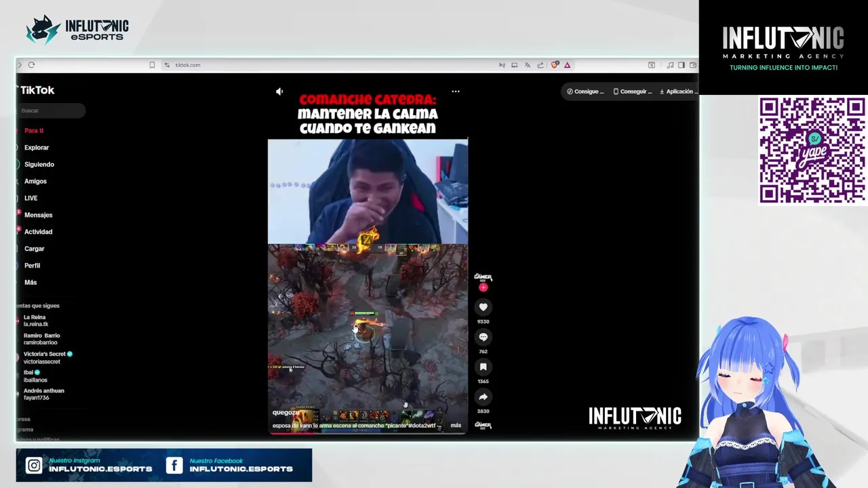
Task: Open the sound disc icon below share
Action: tap(483, 425)
